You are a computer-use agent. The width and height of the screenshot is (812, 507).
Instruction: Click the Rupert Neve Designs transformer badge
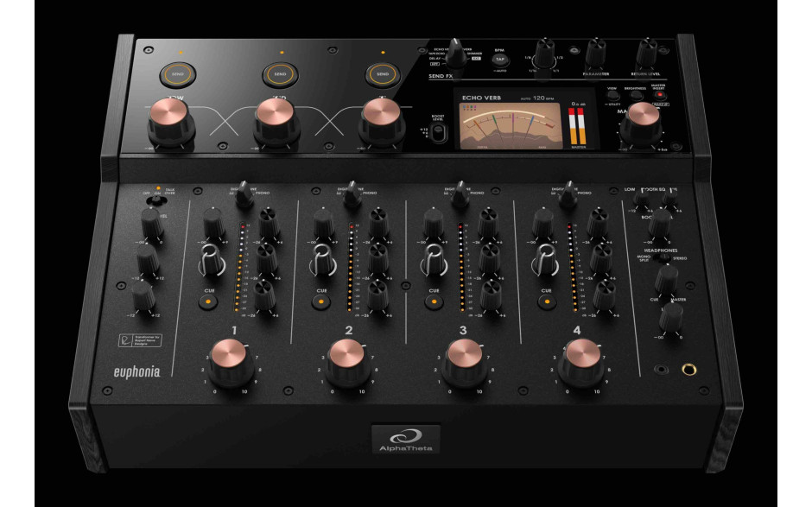coord(140,340)
